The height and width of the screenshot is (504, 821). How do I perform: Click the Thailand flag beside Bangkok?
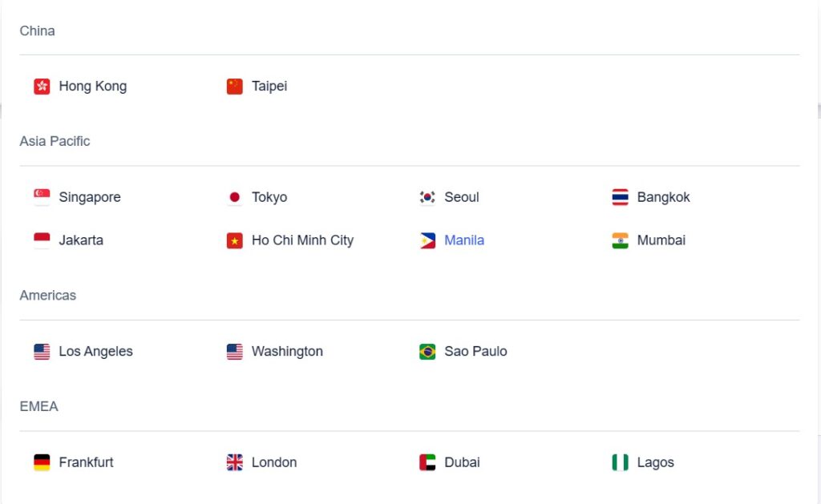tap(620, 197)
